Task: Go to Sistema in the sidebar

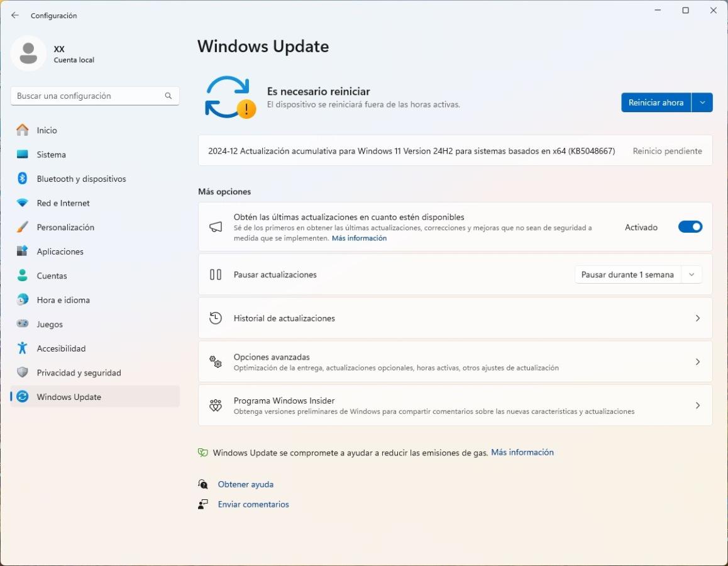Action: point(51,155)
